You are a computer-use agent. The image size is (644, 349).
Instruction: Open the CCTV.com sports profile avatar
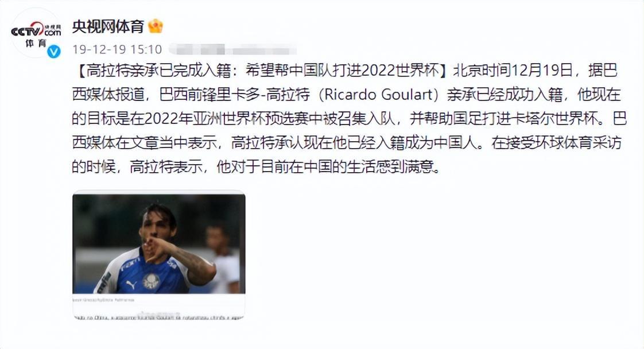[x=36, y=33]
